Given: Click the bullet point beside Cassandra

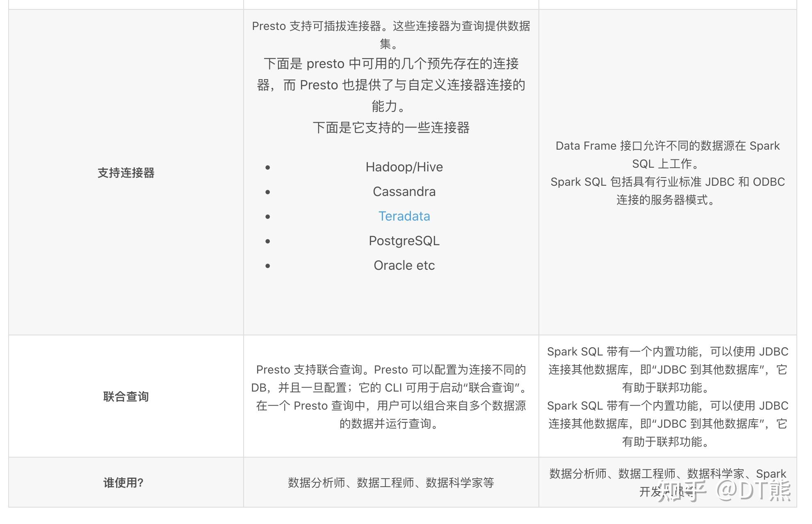Looking at the screenshot, I should tap(268, 192).
